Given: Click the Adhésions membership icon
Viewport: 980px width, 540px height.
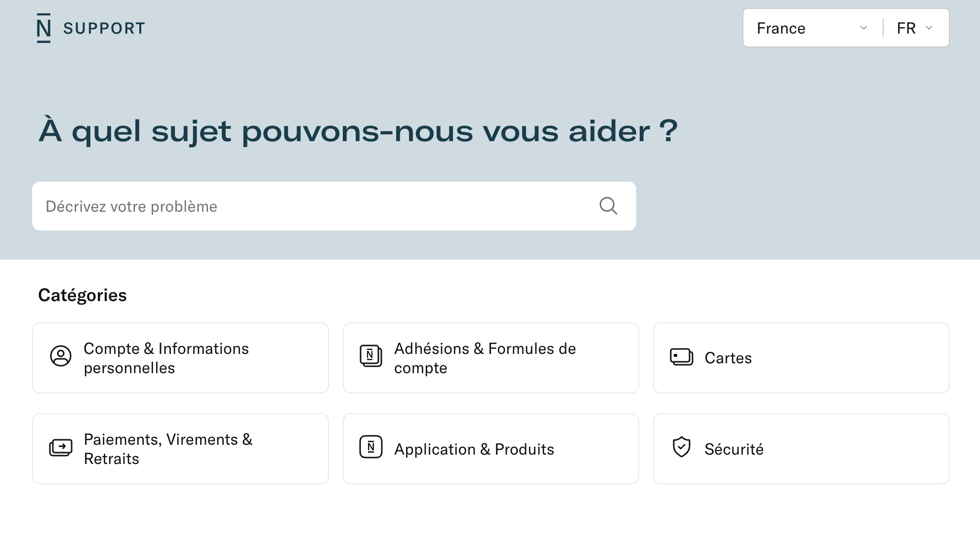Looking at the screenshot, I should click(371, 356).
